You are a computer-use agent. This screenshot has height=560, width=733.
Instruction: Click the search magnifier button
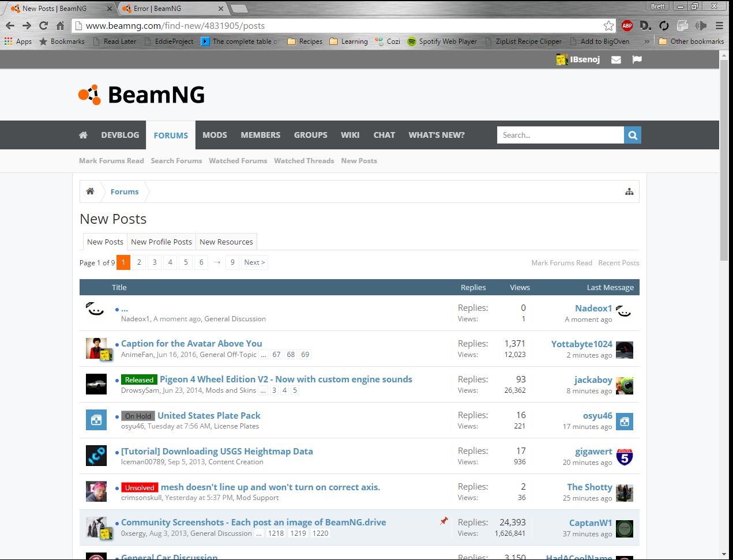click(633, 135)
